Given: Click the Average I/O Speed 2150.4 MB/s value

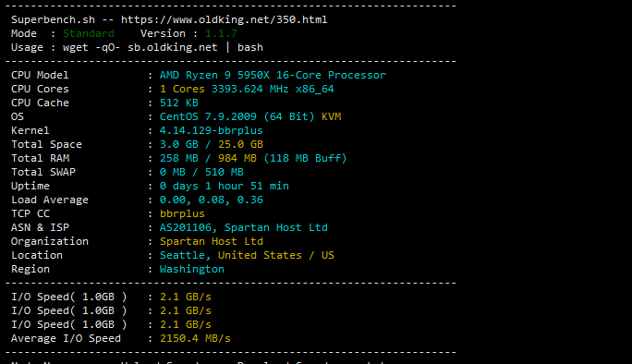Looking at the screenshot, I should pos(195,339).
